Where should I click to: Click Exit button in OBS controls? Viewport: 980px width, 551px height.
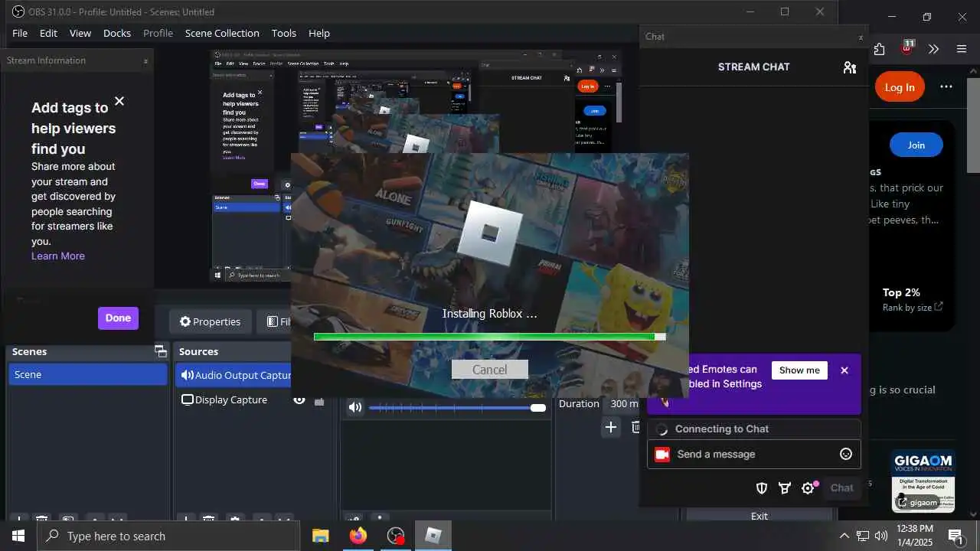pos(759,516)
